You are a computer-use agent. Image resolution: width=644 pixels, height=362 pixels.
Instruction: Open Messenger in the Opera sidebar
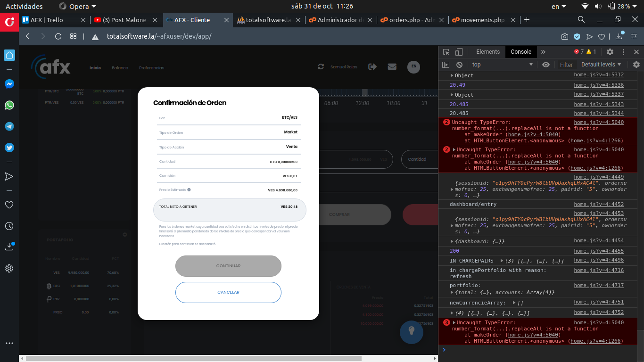point(9,84)
